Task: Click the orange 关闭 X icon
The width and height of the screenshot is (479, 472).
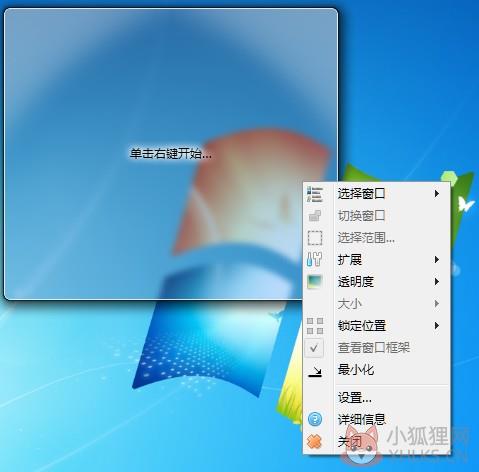Action: (x=314, y=442)
